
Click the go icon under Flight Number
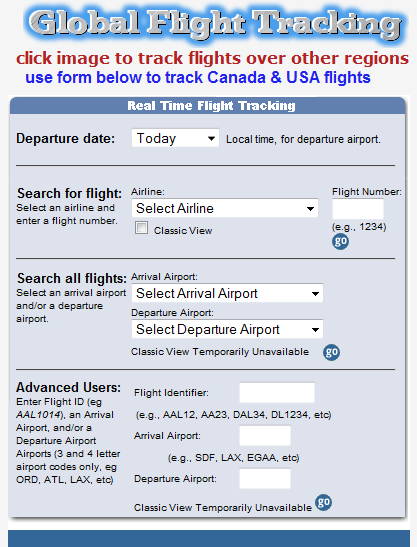click(x=340, y=241)
